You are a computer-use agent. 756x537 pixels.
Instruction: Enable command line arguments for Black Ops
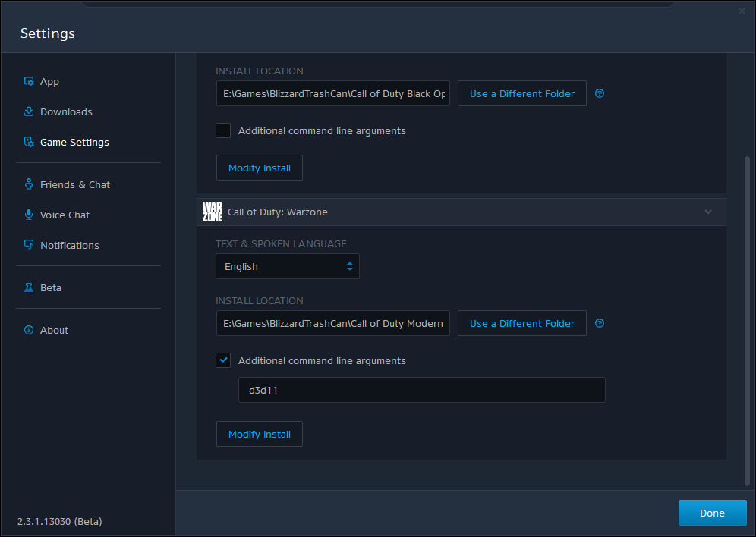click(x=223, y=130)
